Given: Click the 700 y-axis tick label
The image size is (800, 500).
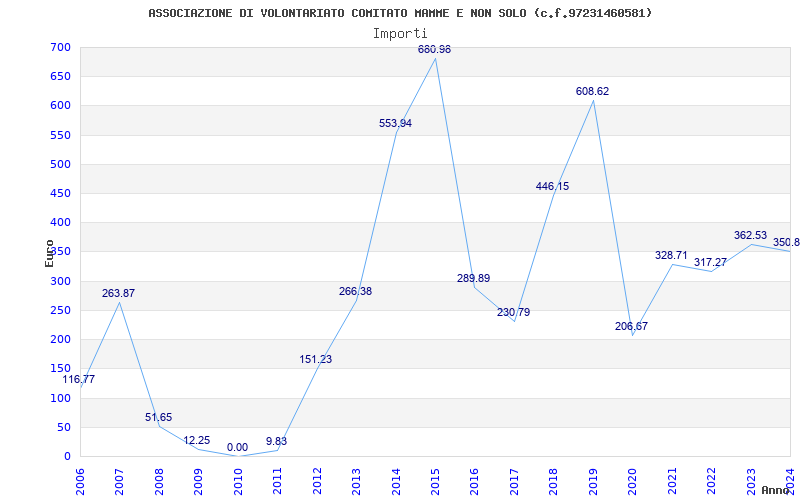Looking at the screenshot, I should 60,47.
